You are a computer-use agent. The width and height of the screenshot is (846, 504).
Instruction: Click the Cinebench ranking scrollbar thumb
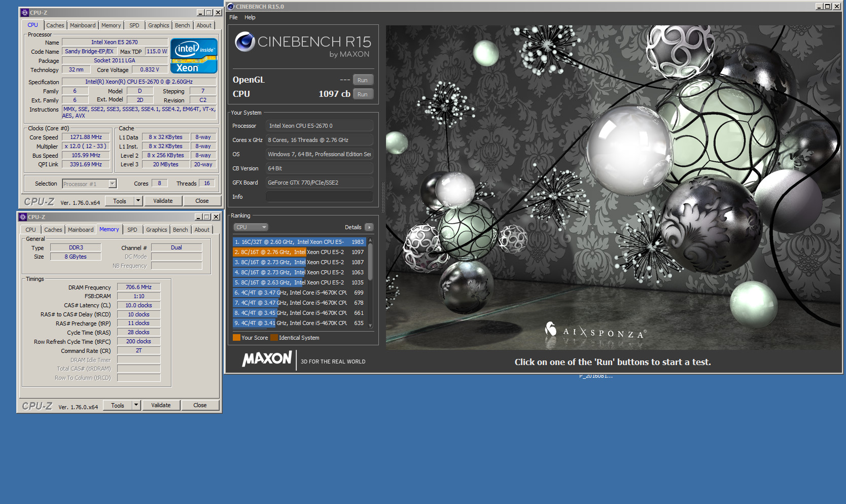tap(370, 261)
